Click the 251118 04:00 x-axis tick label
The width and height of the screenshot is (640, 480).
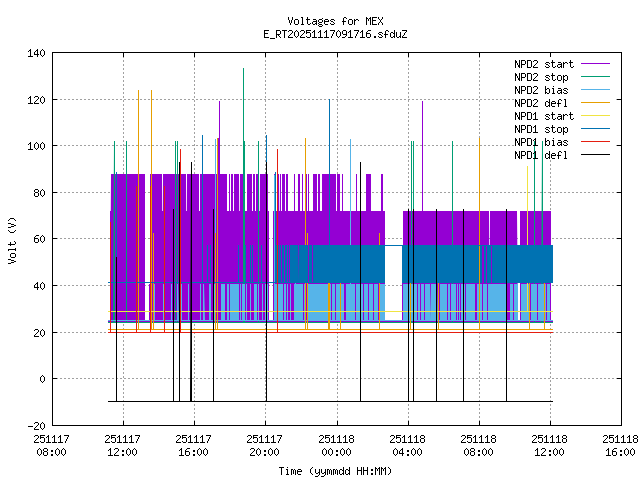407,445
